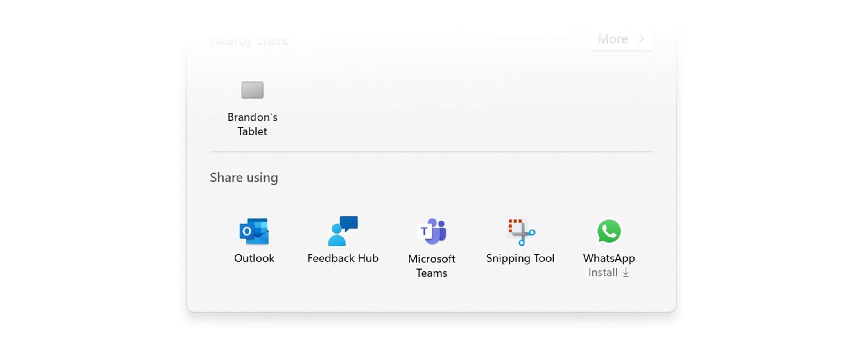This screenshot has width=868, height=347.
Task: Click the Snipping Tool label
Action: click(520, 259)
